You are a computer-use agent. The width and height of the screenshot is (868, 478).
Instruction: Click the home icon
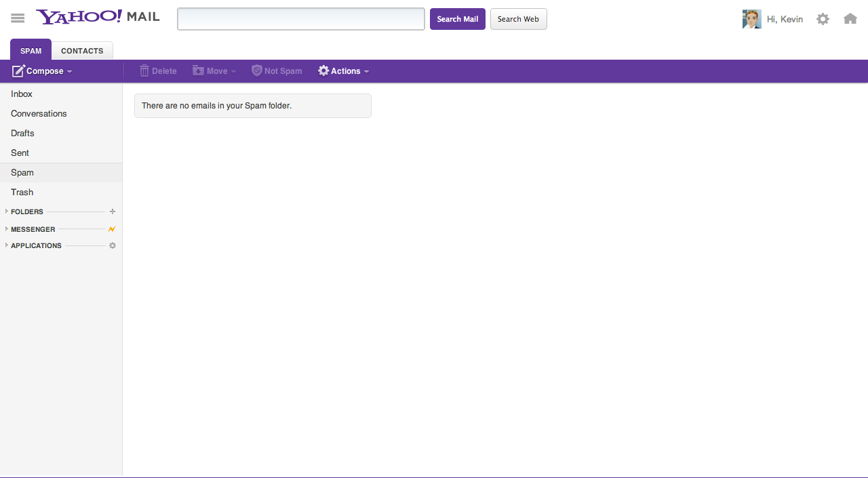coord(850,18)
